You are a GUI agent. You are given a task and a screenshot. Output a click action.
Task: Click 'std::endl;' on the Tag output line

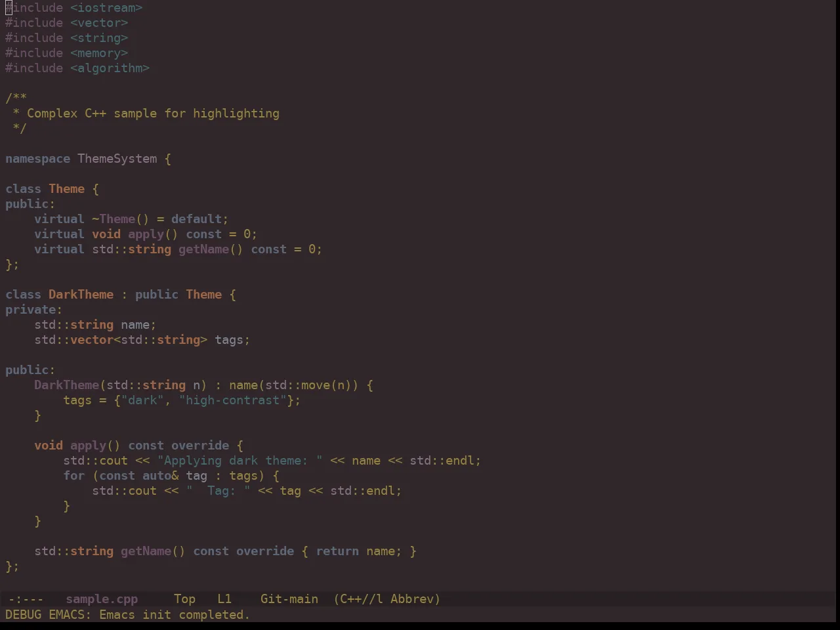click(366, 491)
